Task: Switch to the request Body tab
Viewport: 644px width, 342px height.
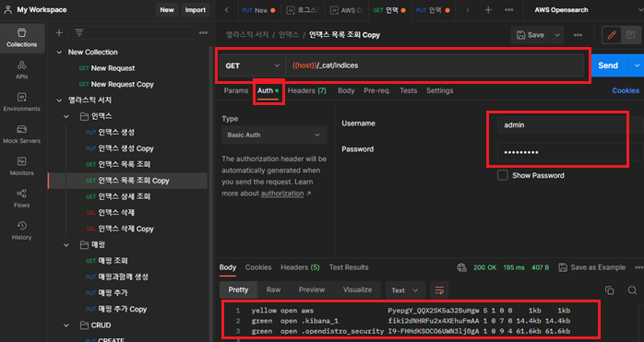Action: pos(346,90)
